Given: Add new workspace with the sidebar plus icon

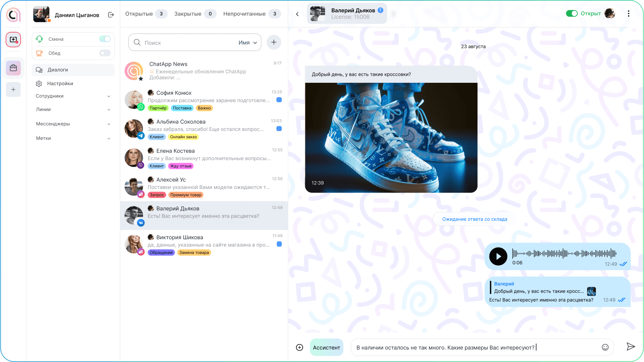Looking at the screenshot, I should [13, 89].
